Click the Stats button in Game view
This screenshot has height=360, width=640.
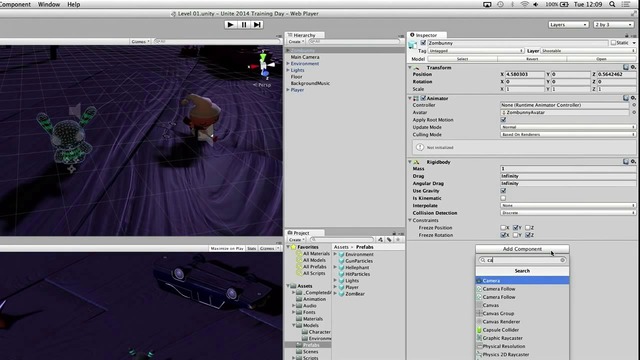251,248
